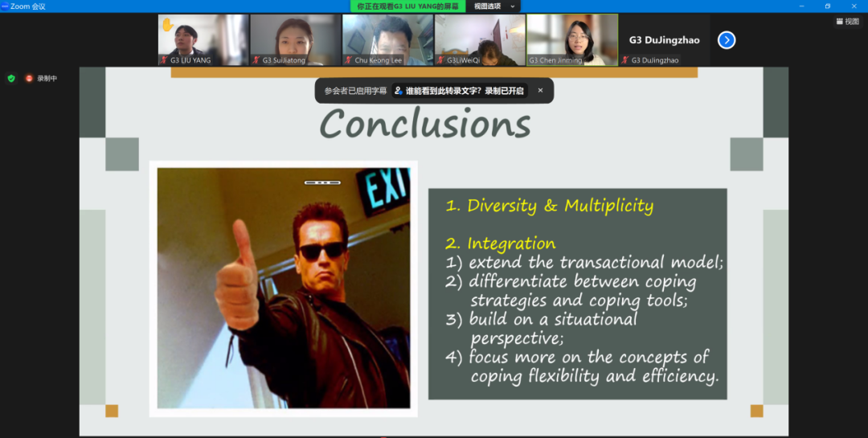Expand the 视图选项 chevron
The image size is (868, 438).
[512, 6]
